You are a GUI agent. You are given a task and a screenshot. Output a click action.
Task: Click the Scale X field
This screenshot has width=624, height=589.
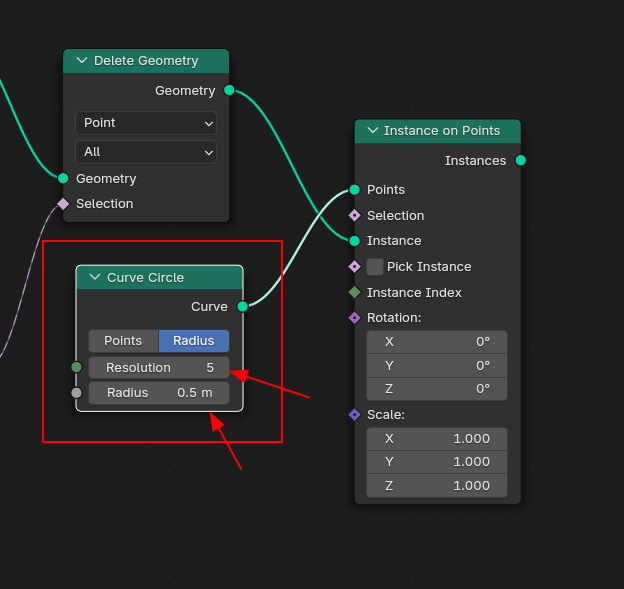pyautogui.click(x=437, y=439)
